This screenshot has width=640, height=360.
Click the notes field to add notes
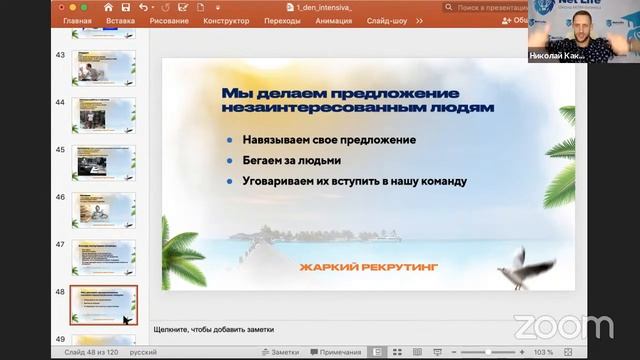[213, 329]
